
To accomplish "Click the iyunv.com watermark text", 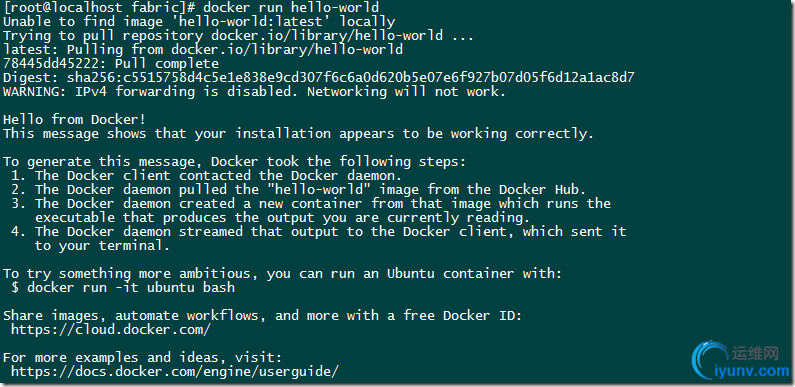I will coord(751,371).
